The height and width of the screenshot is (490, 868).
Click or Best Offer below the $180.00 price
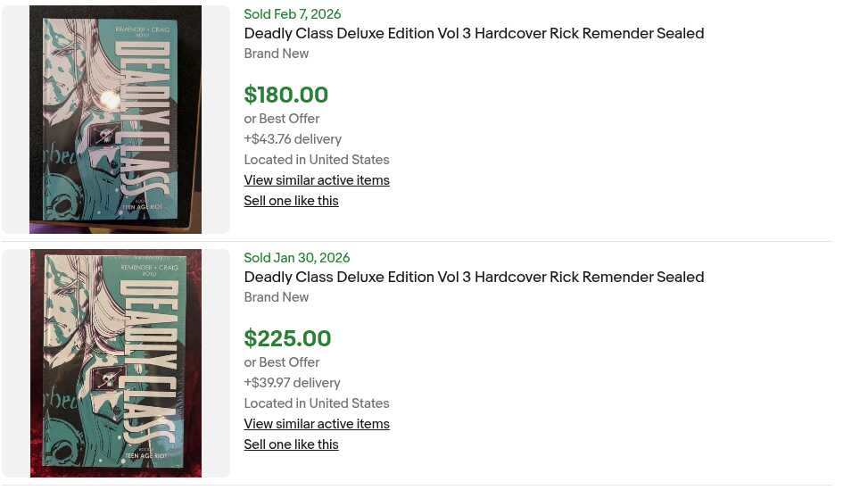pos(281,119)
